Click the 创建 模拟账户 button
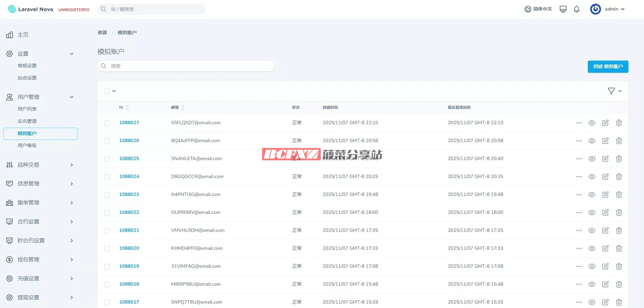This screenshot has width=644, height=308. (x=608, y=67)
